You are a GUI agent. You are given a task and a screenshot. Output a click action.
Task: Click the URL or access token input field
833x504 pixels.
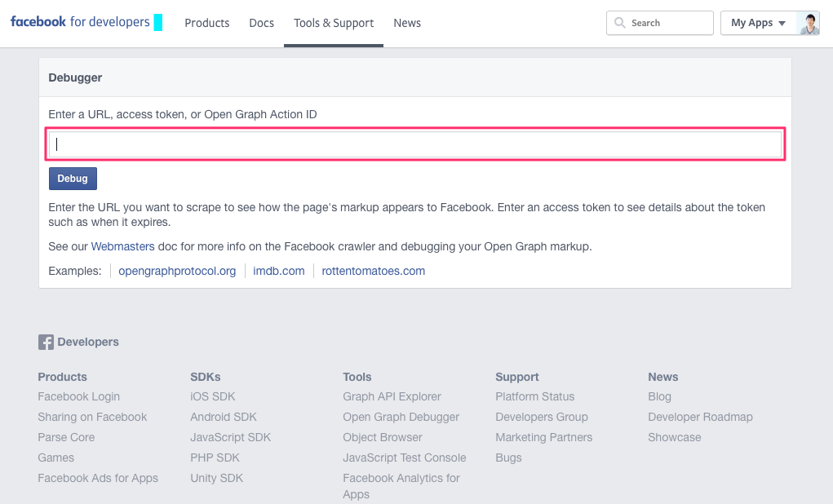(x=415, y=144)
